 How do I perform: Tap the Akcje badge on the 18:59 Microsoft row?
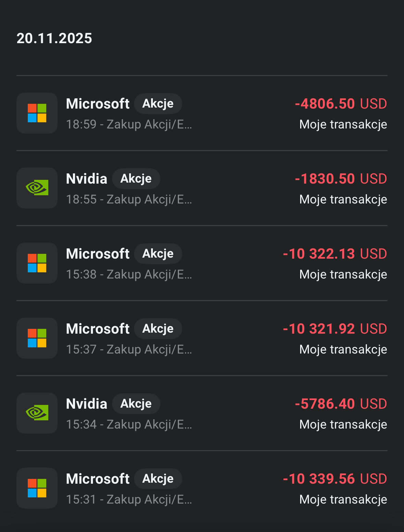[x=158, y=103]
